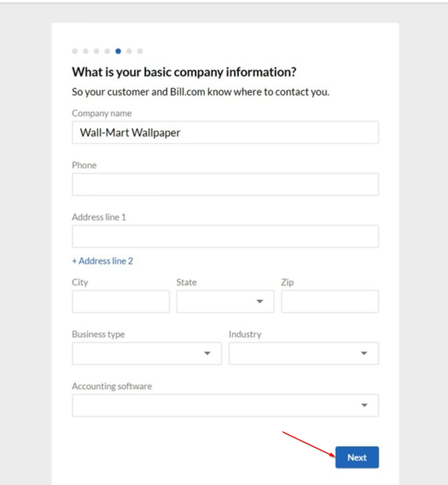Click the City input box
Image resolution: width=448 pixels, height=485 pixels.
(121, 301)
